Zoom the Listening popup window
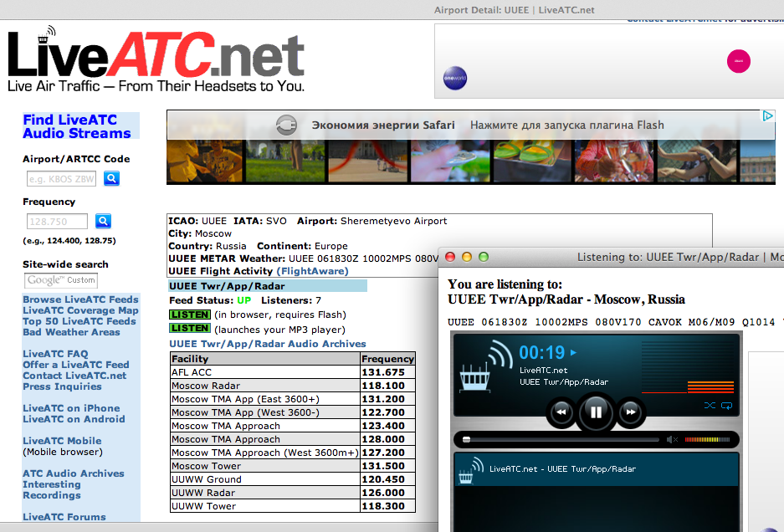 pyautogui.click(x=484, y=257)
